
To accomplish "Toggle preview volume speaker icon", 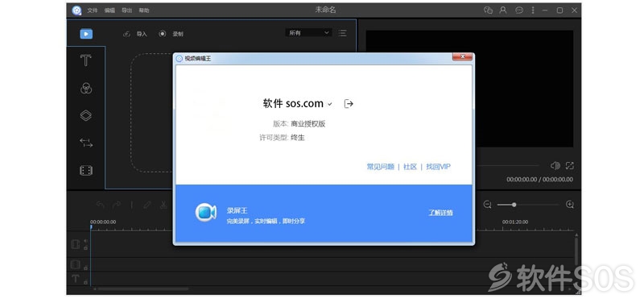I will click(x=555, y=166).
